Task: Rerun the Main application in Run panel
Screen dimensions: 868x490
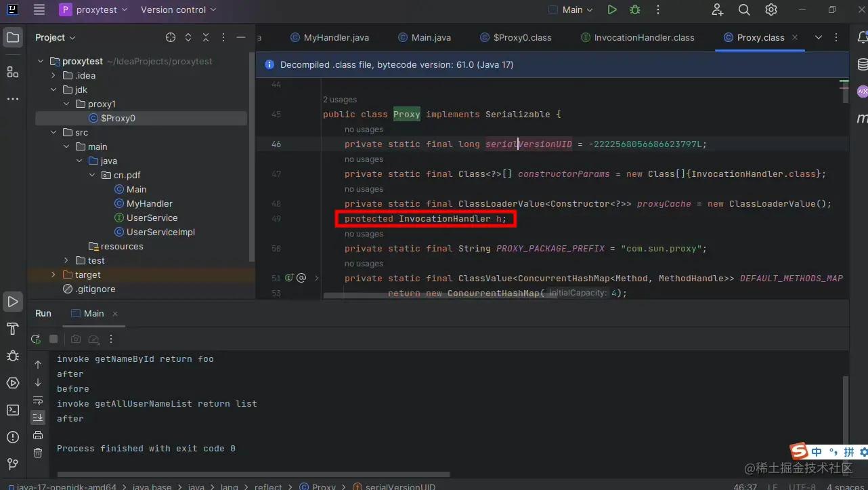Action: pos(36,339)
